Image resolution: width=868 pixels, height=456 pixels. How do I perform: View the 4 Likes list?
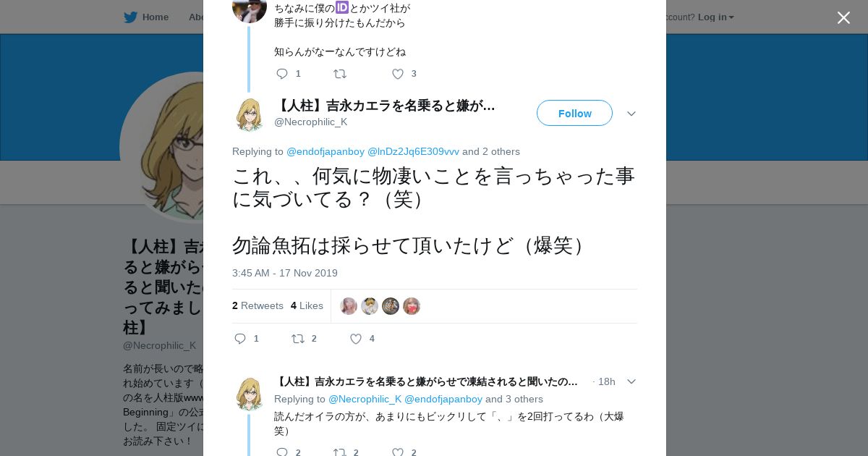coord(307,305)
